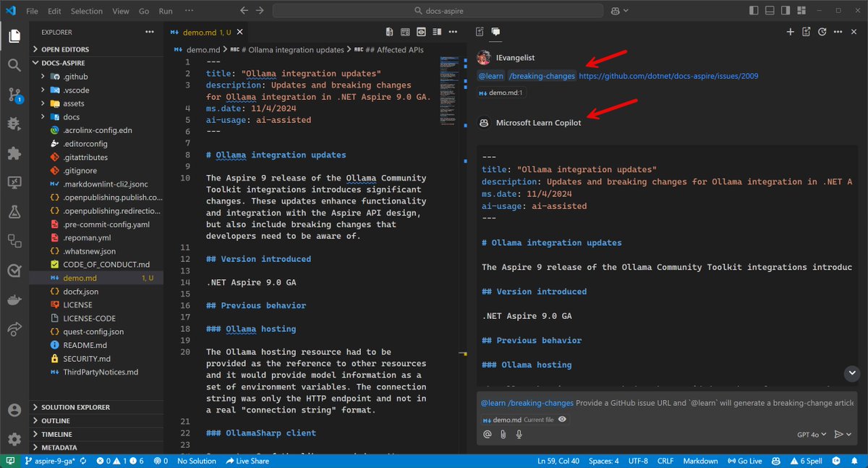
Task: Open README.md in the explorer
Action: coord(96,345)
